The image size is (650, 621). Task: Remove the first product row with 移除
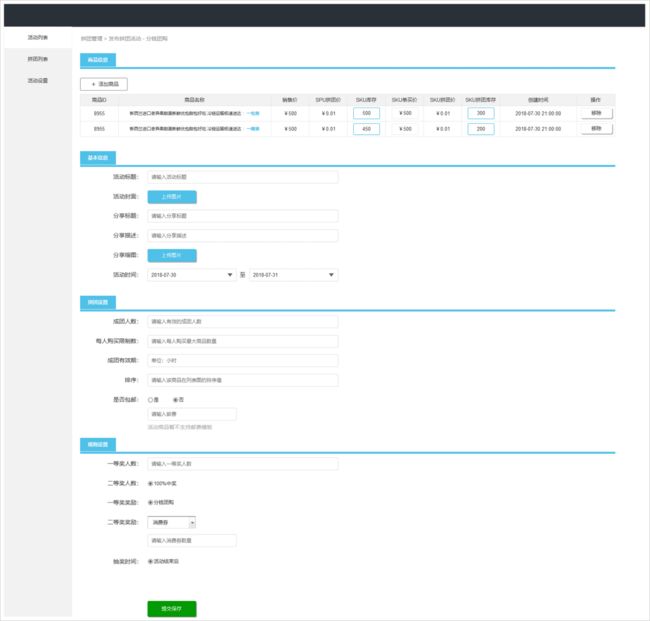tap(596, 113)
